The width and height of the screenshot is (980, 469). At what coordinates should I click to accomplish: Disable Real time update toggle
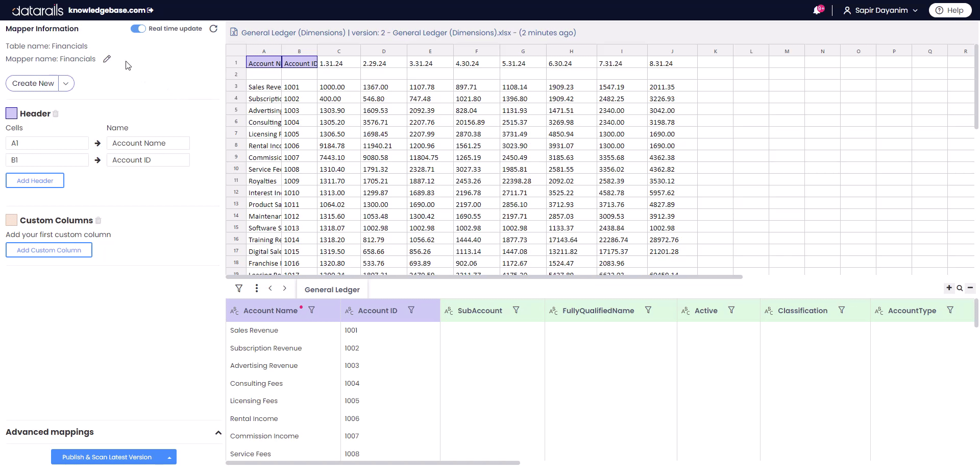(138, 29)
